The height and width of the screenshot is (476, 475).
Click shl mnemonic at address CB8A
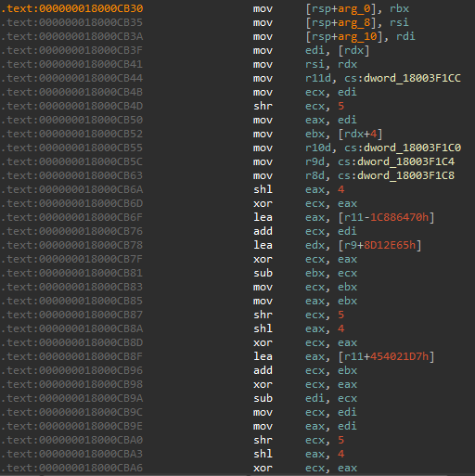(x=263, y=328)
